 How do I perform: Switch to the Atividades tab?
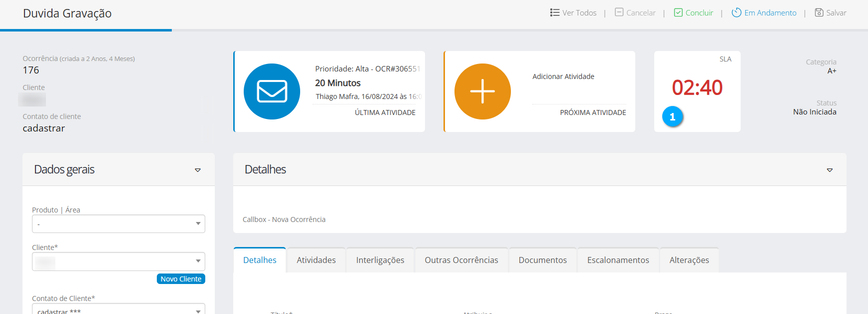coord(316,260)
